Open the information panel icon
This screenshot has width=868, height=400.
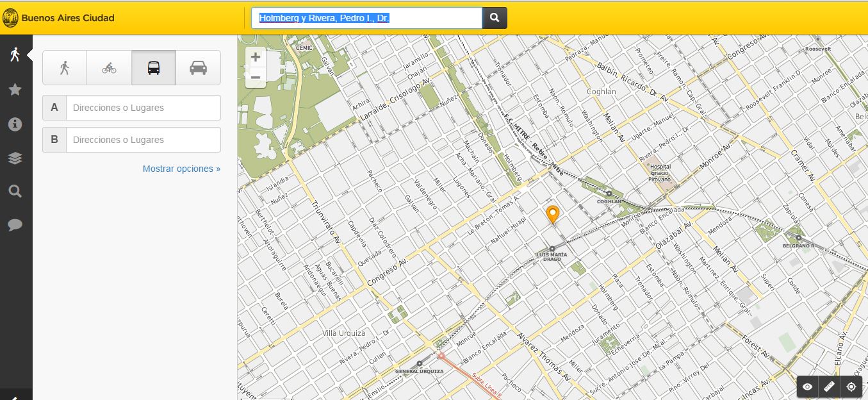point(15,124)
